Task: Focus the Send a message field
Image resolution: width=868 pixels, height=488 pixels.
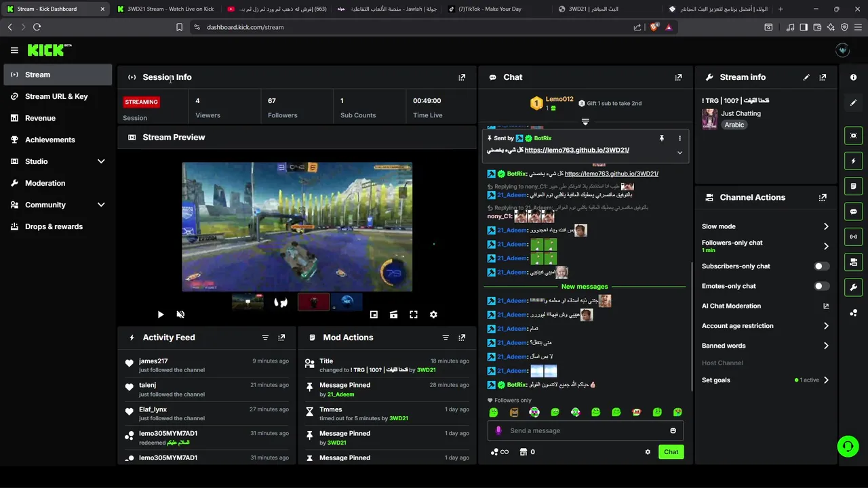Action: pyautogui.click(x=585, y=430)
